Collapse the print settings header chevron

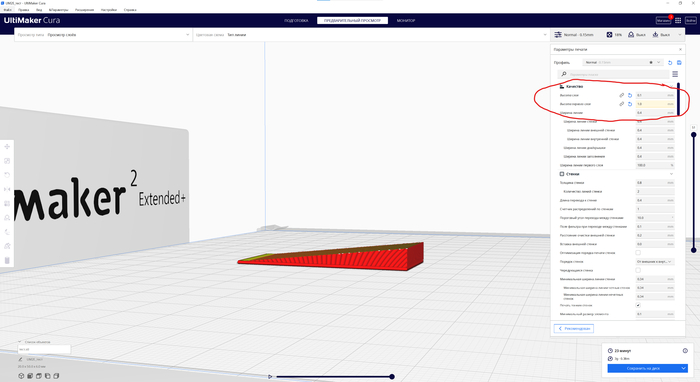pyautogui.click(x=680, y=34)
